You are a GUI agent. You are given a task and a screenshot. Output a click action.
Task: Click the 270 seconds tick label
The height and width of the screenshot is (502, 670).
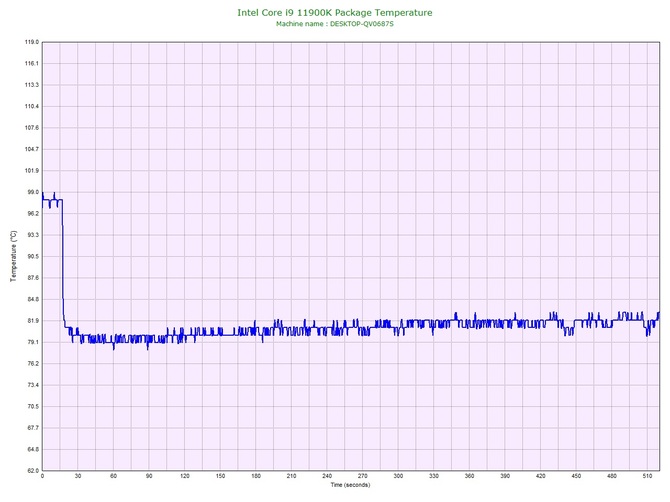point(362,476)
